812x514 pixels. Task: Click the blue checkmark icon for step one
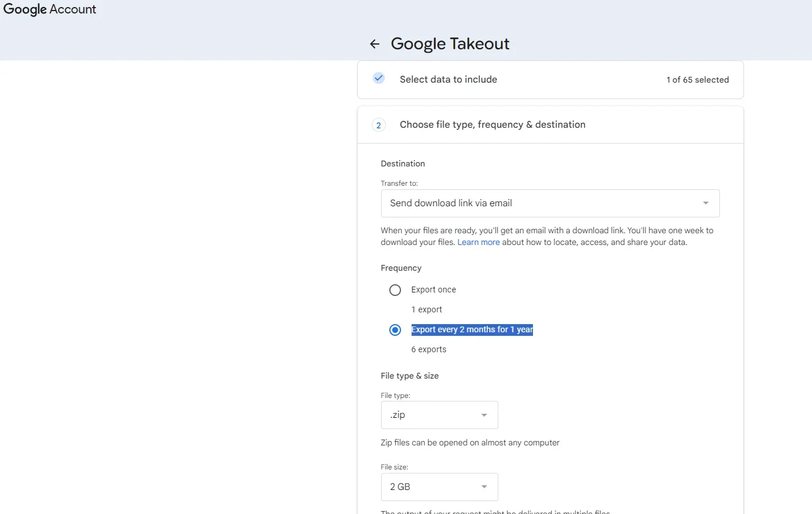click(379, 78)
